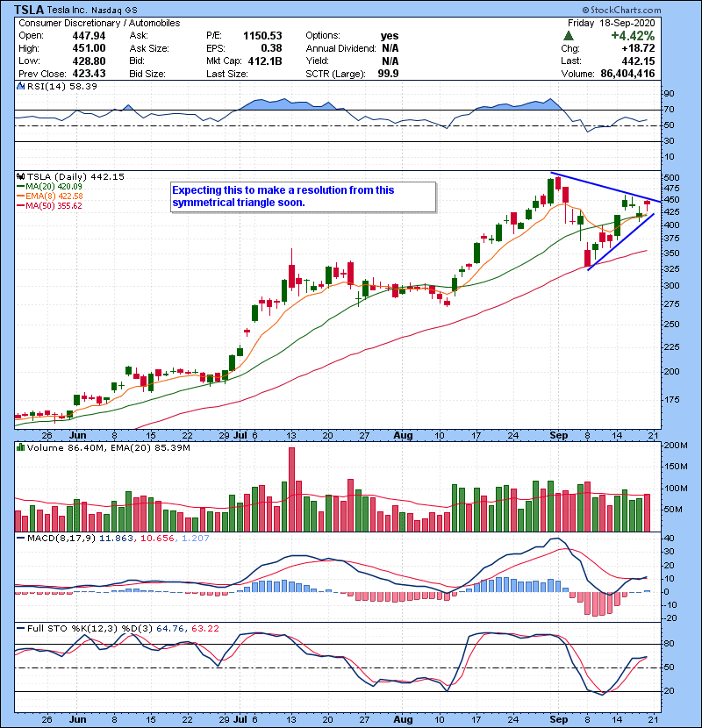Click the Volume 86.40M, EMA(20) label
The image size is (702, 728).
click(x=108, y=448)
